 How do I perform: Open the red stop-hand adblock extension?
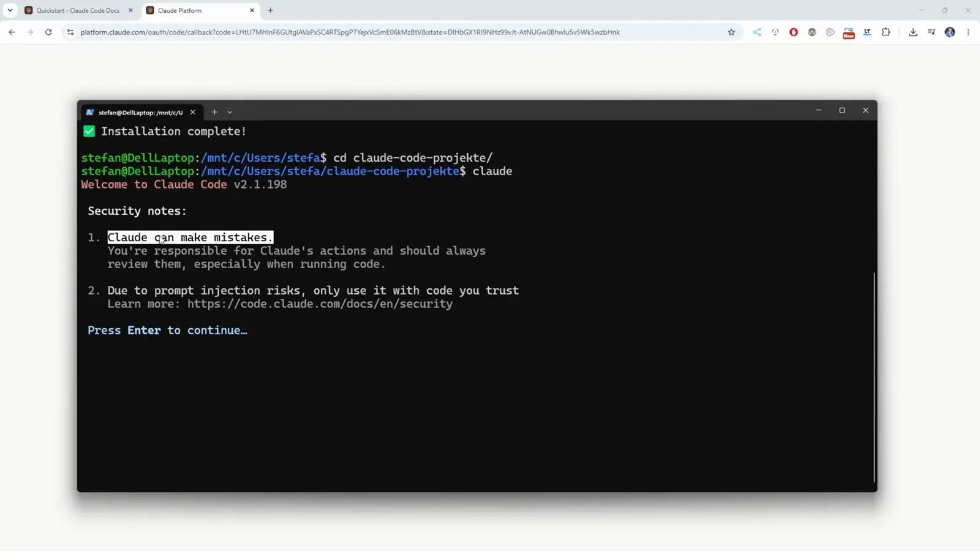point(794,32)
